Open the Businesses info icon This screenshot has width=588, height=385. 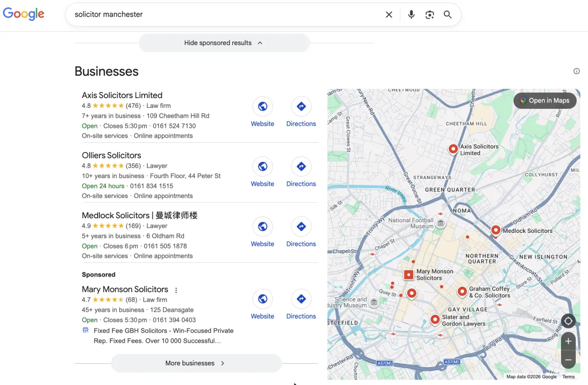577,71
